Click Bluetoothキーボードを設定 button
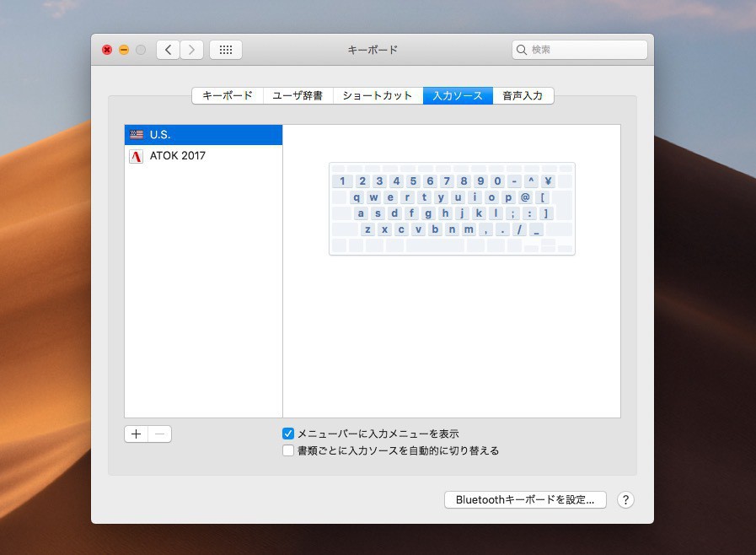This screenshot has height=555, width=756. [x=525, y=500]
